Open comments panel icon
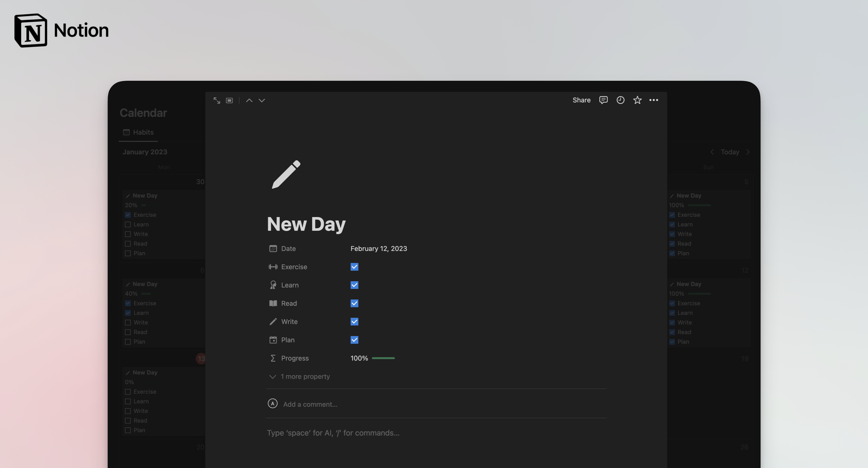 [x=603, y=100]
